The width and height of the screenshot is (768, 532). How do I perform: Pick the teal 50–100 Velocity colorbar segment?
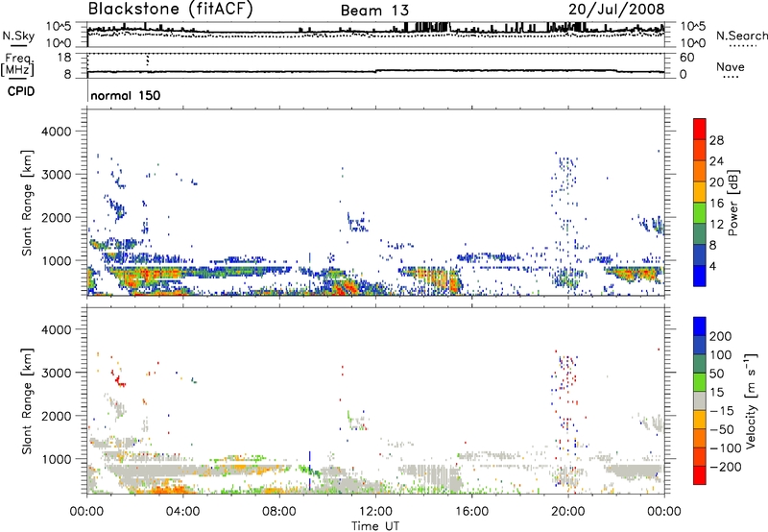(700, 364)
